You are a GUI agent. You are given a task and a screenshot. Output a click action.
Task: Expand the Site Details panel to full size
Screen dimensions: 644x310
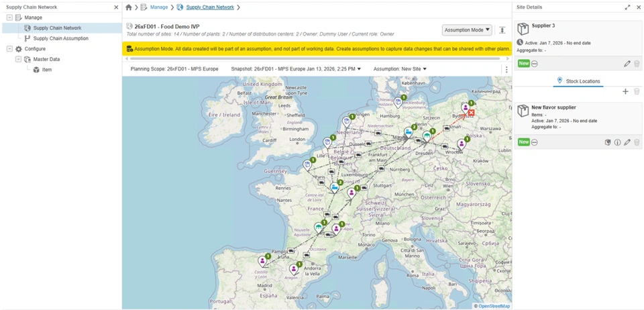pos(627,7)
